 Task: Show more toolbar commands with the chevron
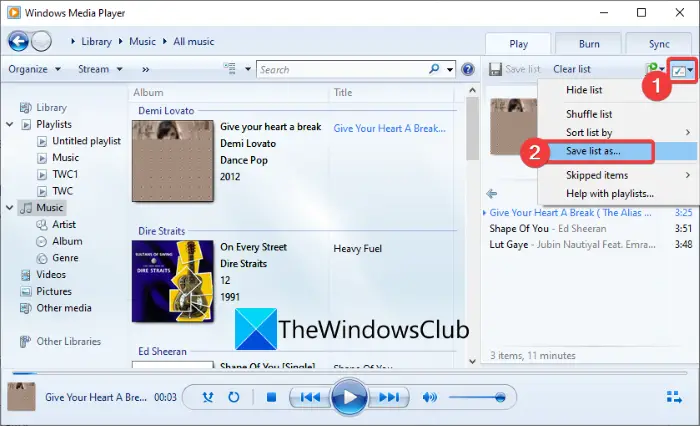coord(146,69)
